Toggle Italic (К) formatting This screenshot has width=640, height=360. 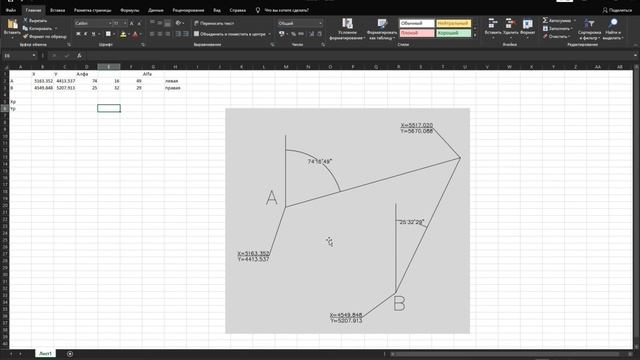[86, 34]
